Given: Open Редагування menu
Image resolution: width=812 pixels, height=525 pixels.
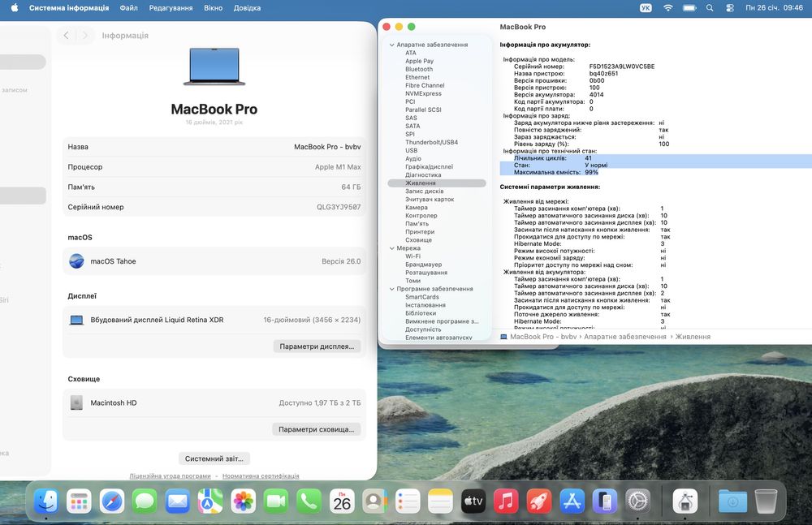Looking at the screenshot, I should [x=171, y=8].
